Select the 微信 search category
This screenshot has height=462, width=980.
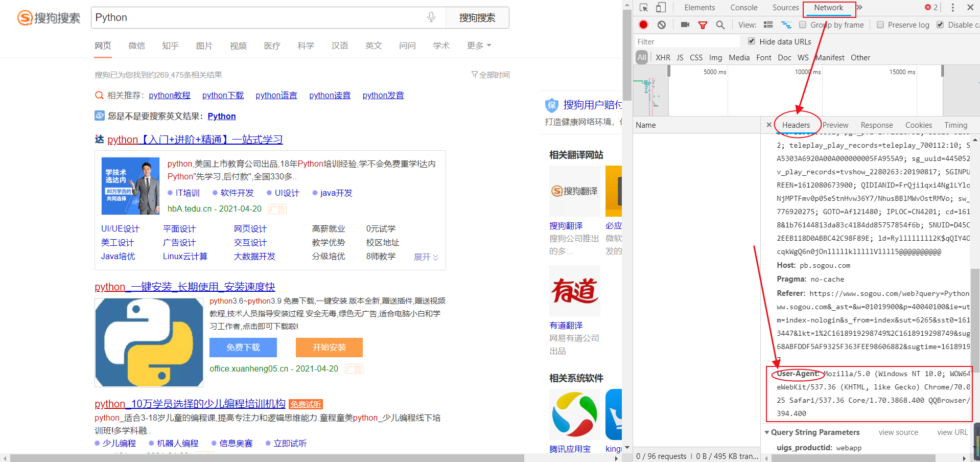136,45
